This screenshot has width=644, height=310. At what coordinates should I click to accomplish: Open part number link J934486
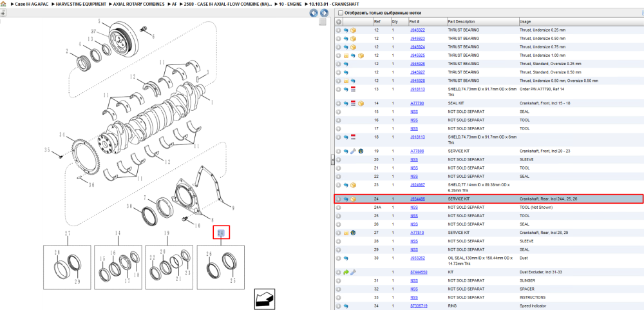point(417,199)
